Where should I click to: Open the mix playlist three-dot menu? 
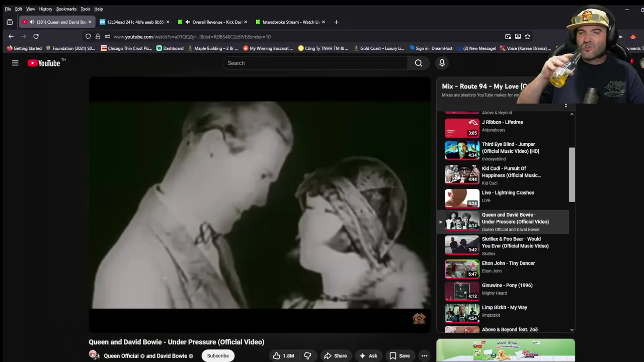tap(566, 106)
